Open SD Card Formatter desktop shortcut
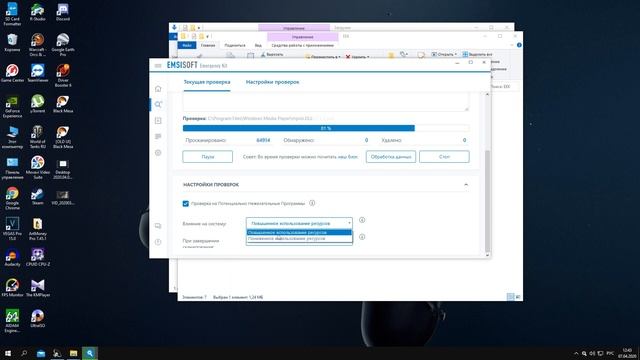This screenshot has width=640, height=360. click(12, 13)
